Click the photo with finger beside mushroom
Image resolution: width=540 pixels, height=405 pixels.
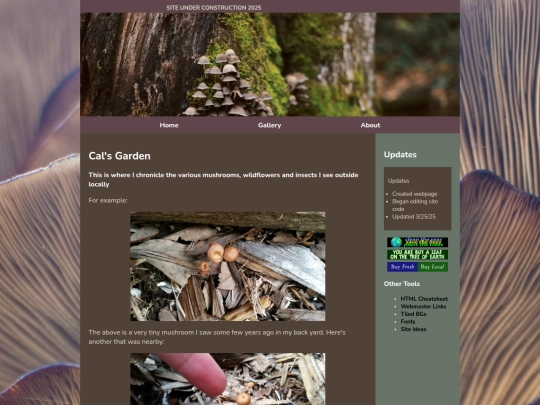click(x=228, y=379)
